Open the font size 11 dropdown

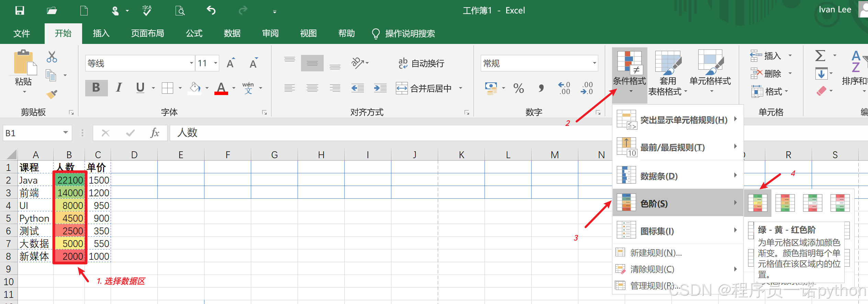215,63
